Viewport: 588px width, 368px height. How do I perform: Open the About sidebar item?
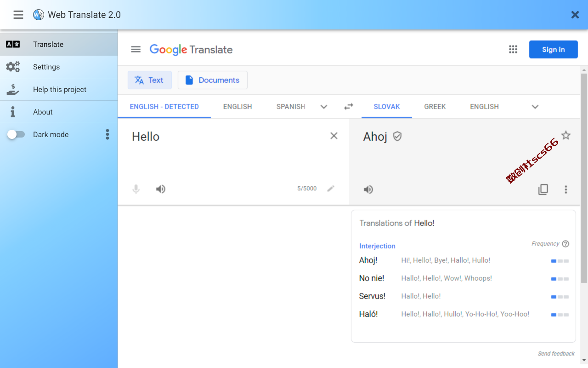(x=59, y=112)
